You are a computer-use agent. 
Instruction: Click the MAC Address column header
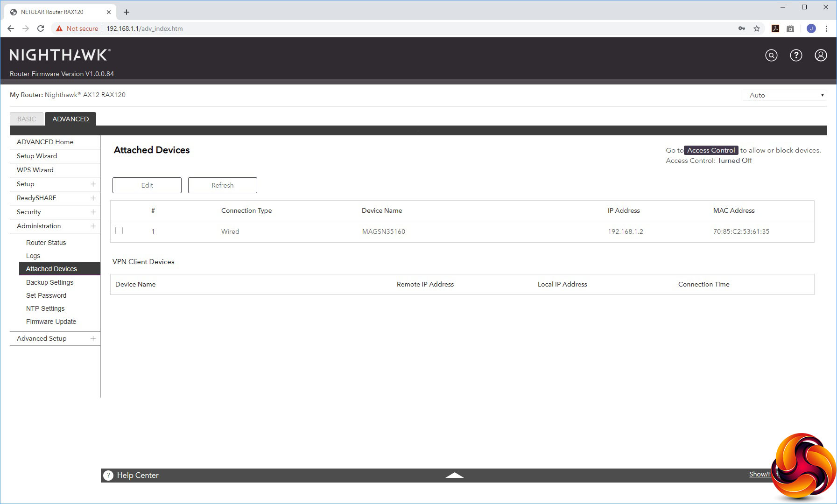pyautogui.click(x=734, y=210)
